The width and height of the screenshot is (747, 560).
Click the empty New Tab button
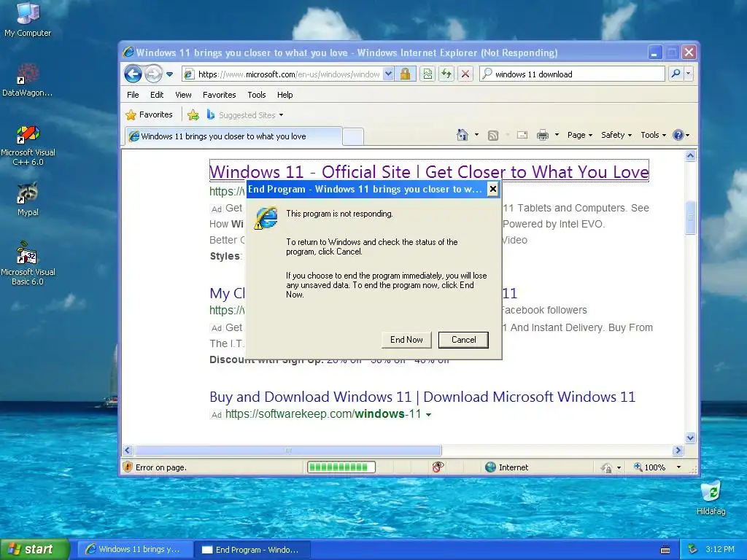coord(353,136)
